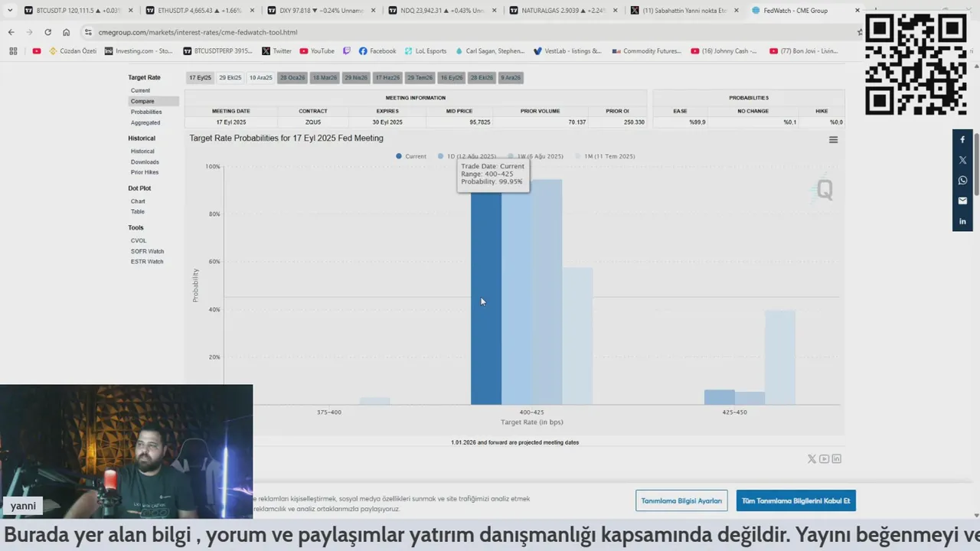
Task: Toggle the Current series in legend
Action: click(x=411, y=156)
